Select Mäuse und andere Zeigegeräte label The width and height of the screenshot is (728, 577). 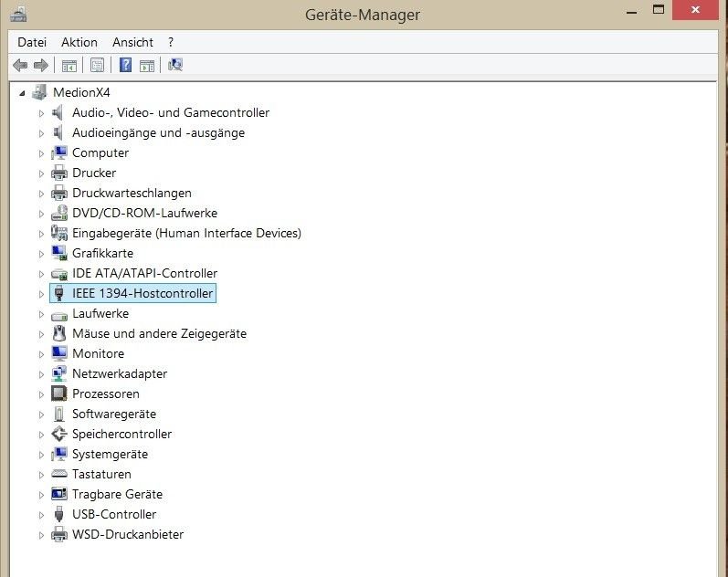(159, 333)
